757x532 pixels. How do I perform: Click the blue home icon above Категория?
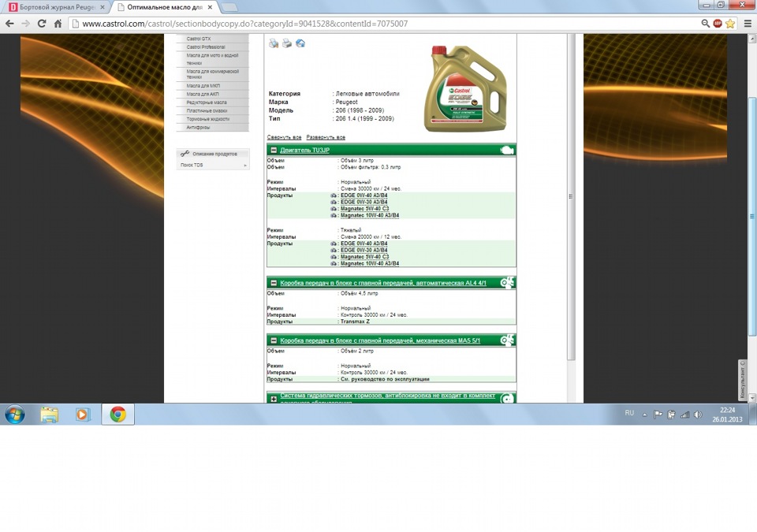pos(300,43)
